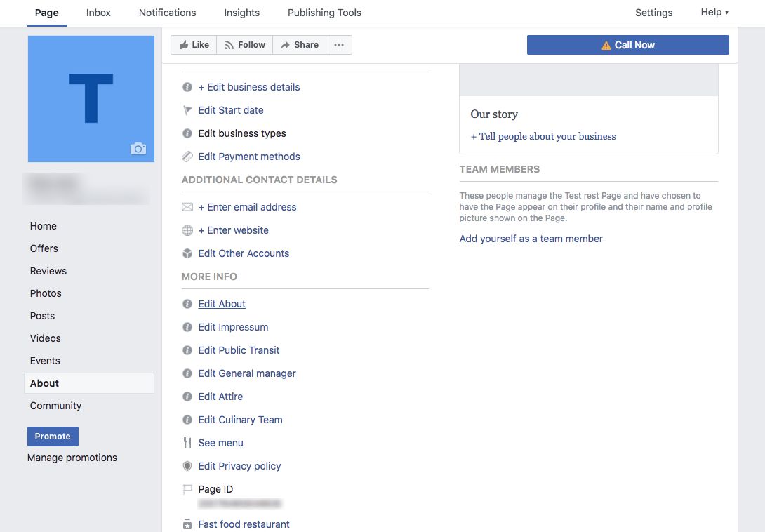Viewport: 765px width, 532px height.
Task: Click Fast food restaurant category link
Action: pos(244,525)
